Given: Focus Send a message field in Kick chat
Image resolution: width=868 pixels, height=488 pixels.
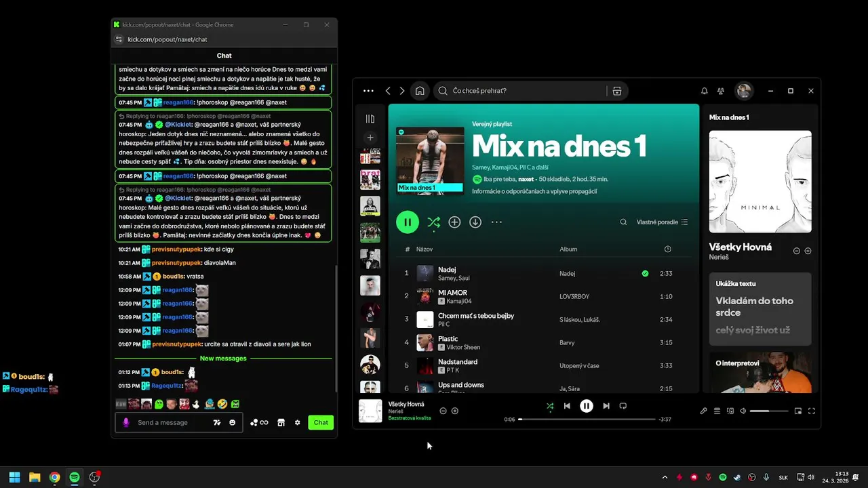Looking at the screenshot, I should (x=163, y=422).
